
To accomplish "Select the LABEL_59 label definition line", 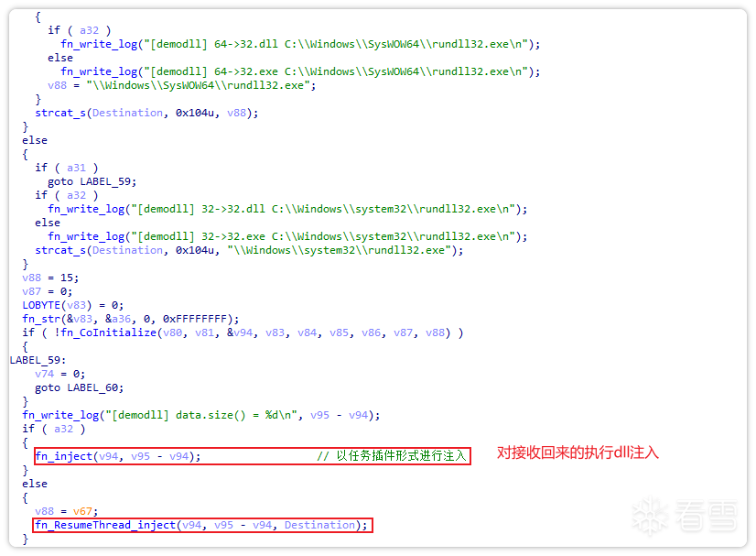I will point(38,361).
